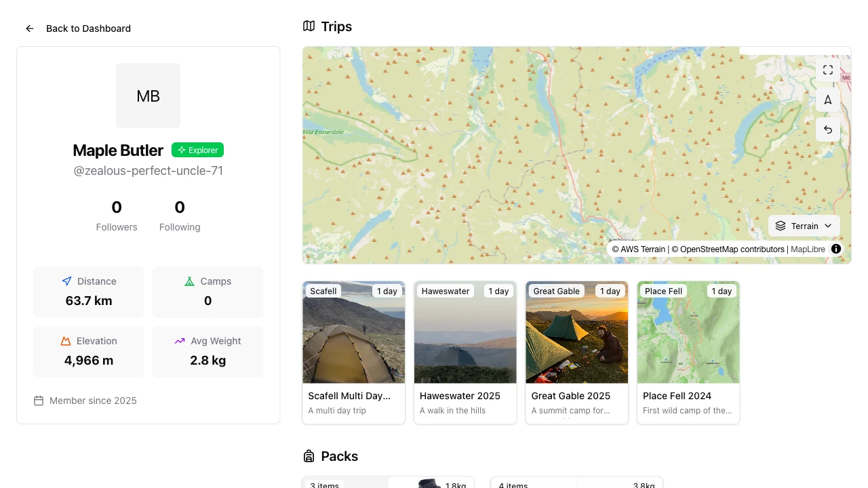Open the Great Gable 2025 trip

(576, 352)
